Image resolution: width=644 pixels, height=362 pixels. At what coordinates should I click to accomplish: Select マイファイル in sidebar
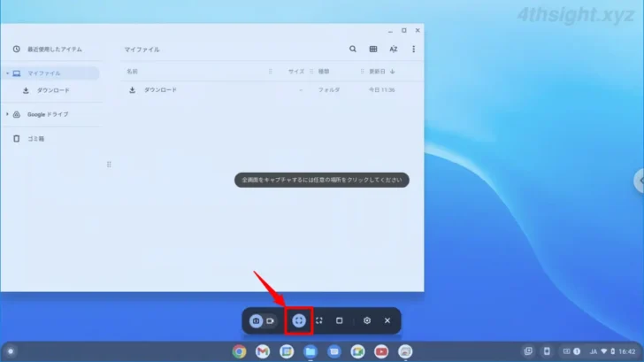pos(51,73)
